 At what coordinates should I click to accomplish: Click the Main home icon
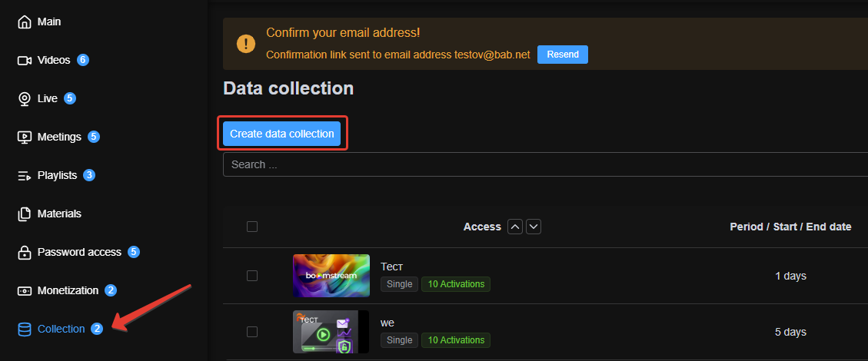coord(25,22)
